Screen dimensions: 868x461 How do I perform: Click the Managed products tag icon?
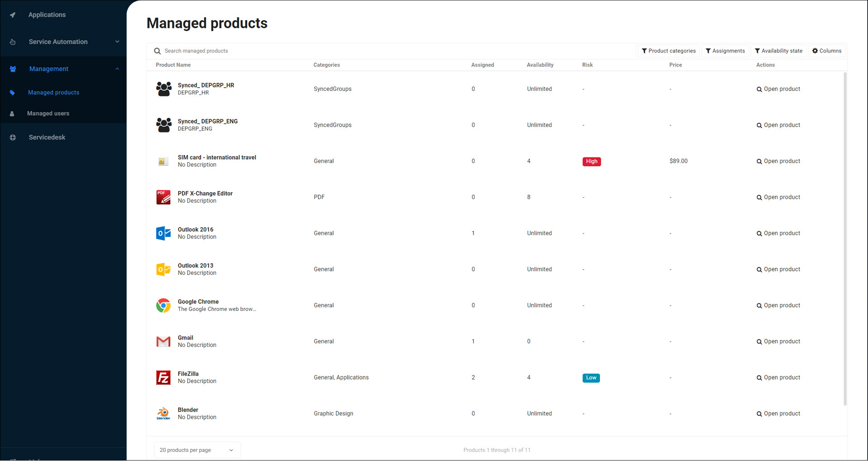[12, 93]
